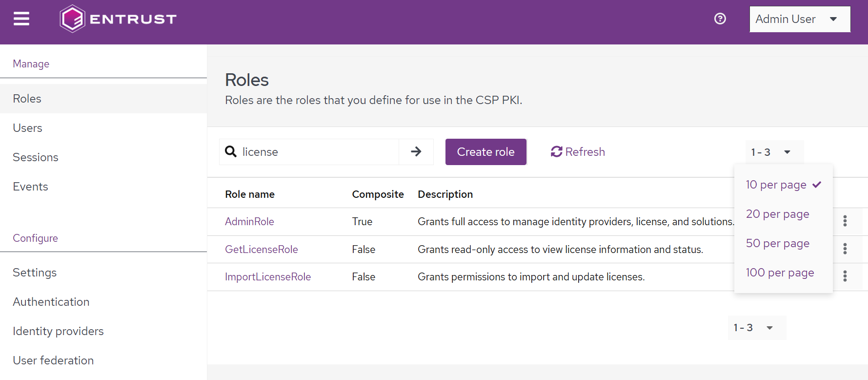Go to Users in the sidebar
The width and height of the screenshot is (868, 380).
pos(28,128)
